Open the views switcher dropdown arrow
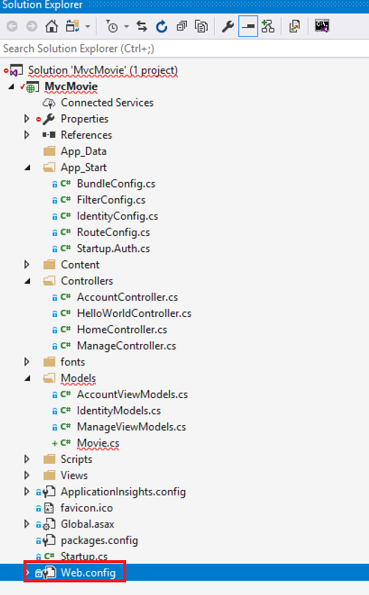This screenshot has height=595, width=369. point(88,27)
